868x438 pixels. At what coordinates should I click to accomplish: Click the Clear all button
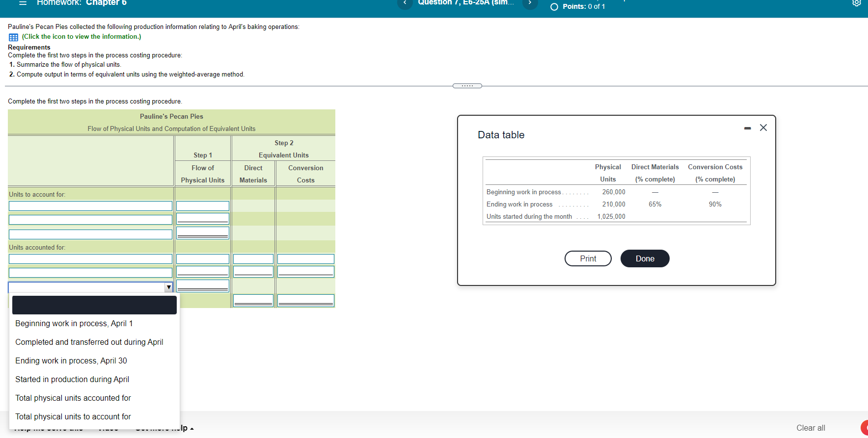[x=811, y=428]
